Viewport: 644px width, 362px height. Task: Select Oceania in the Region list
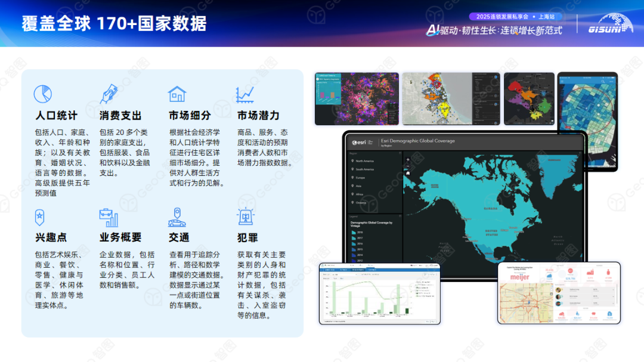[358, 203]
